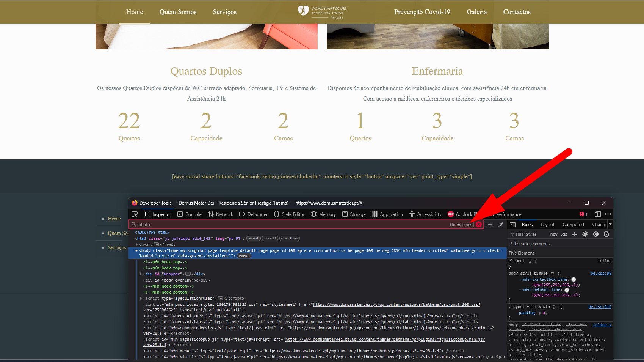
Task: Toggle the three-pane inspector sidebar icon
Action: pyautogui.click(x=513, y=225)
